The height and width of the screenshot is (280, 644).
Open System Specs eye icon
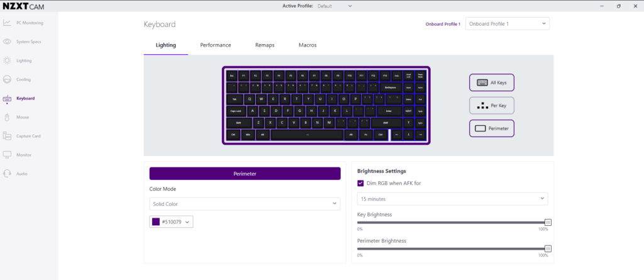pos(7,42)
